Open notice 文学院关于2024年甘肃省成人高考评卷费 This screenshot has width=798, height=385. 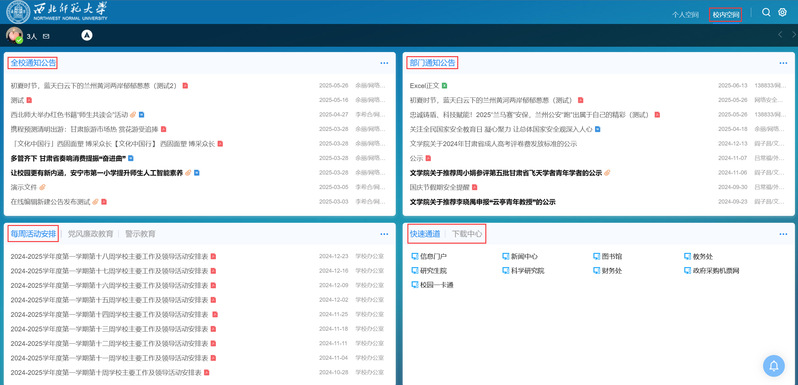(493, 144)
